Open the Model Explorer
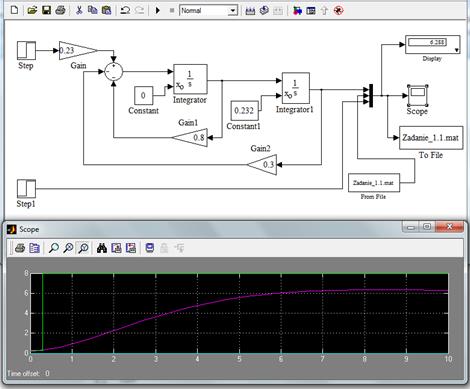470x389 pixels. [x=311, y=10]
